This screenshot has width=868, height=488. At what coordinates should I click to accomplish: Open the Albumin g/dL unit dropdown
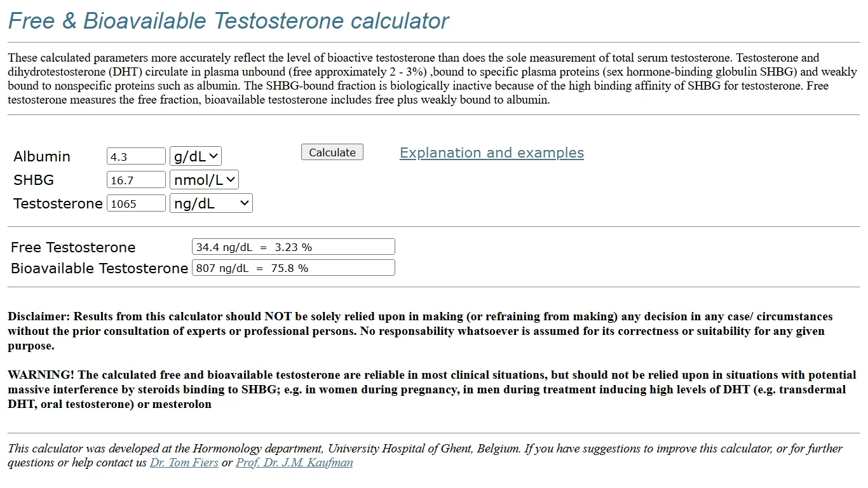point(196,156)
